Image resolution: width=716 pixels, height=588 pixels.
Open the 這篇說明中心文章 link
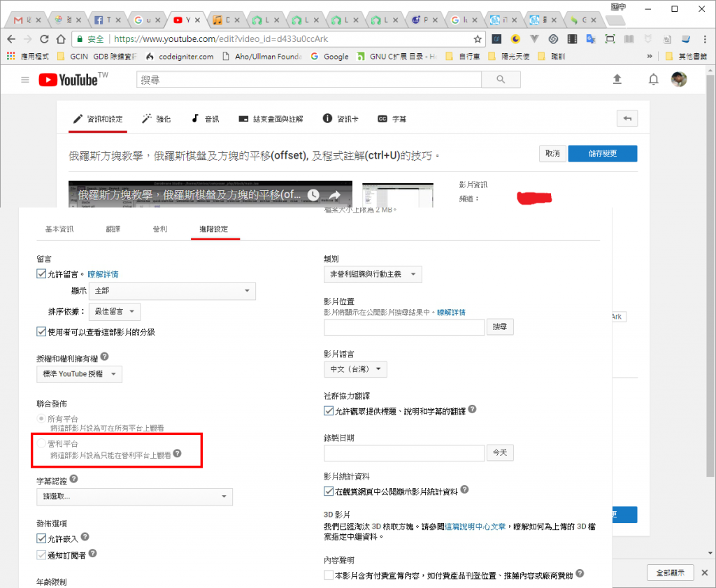pyautogui.click(x=475, y=526)
